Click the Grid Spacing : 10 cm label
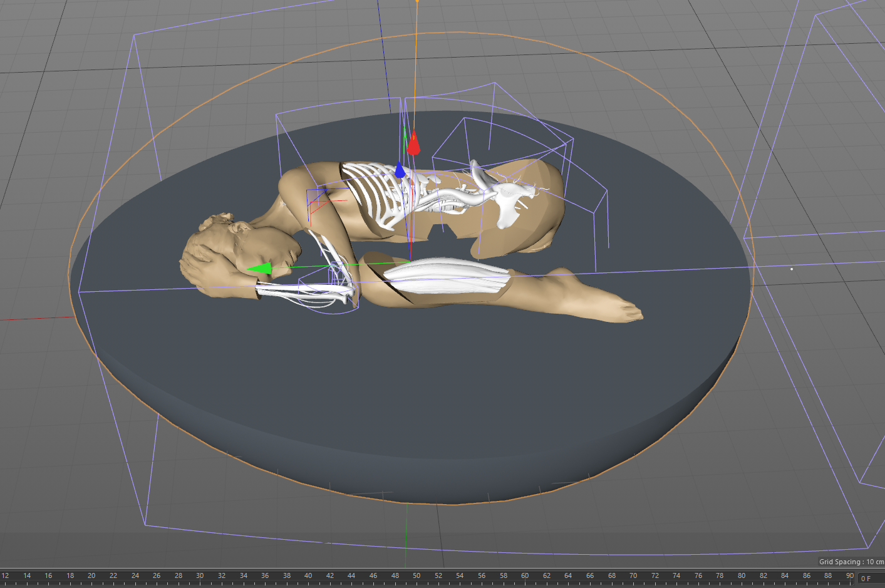 (851, 562)
